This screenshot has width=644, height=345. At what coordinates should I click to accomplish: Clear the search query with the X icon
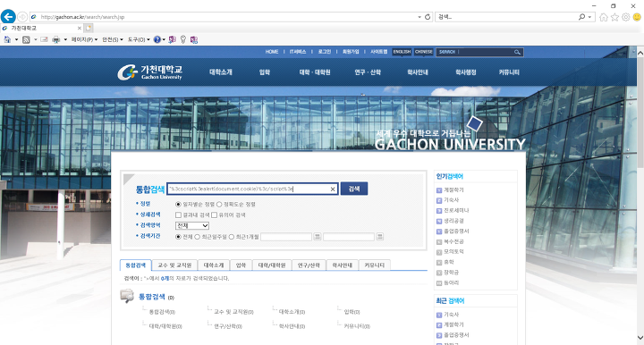333,189
